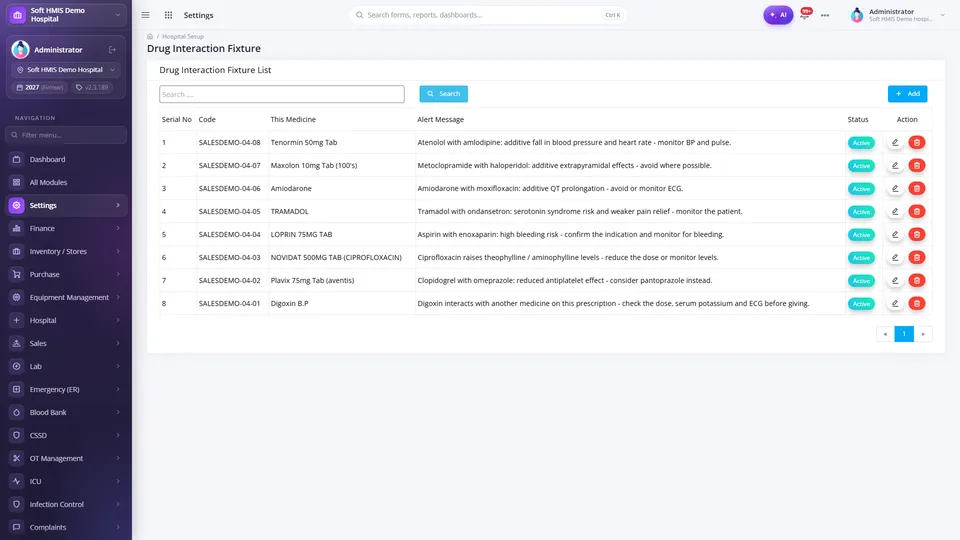Screen dimensions: 960x540
Task: Open OT Management menu
Action: [x=66, y=458]
